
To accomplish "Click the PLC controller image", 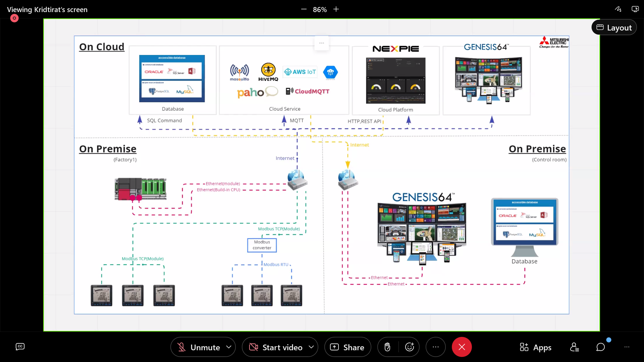I will tap(141, 189).
